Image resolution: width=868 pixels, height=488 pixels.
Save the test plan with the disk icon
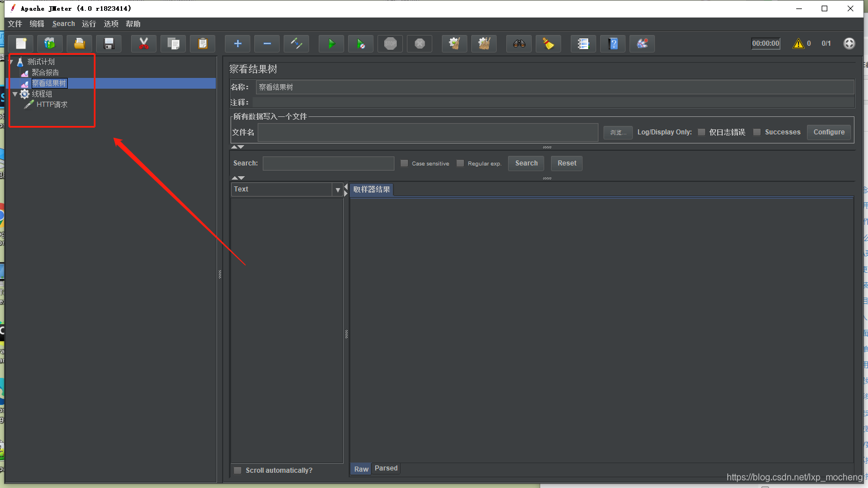pyautogui.click(x=109, y=43)
